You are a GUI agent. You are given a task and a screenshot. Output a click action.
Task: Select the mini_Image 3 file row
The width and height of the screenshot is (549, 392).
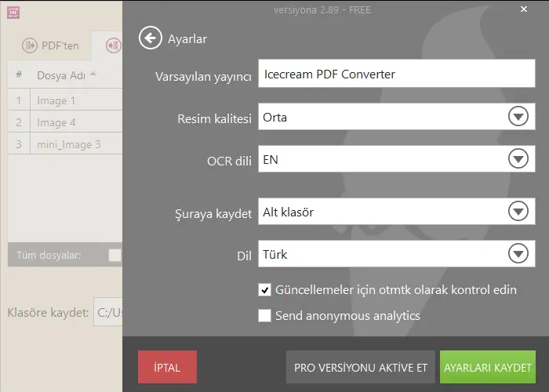65,144
